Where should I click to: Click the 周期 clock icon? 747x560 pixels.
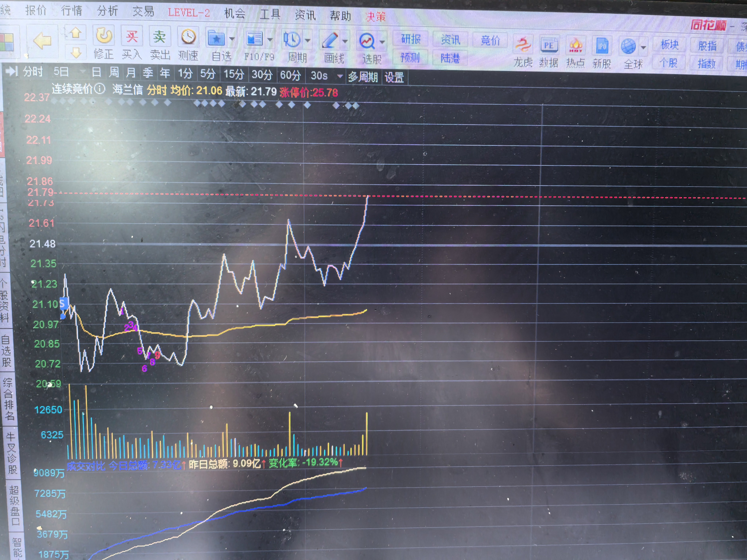tap(291, 40)
